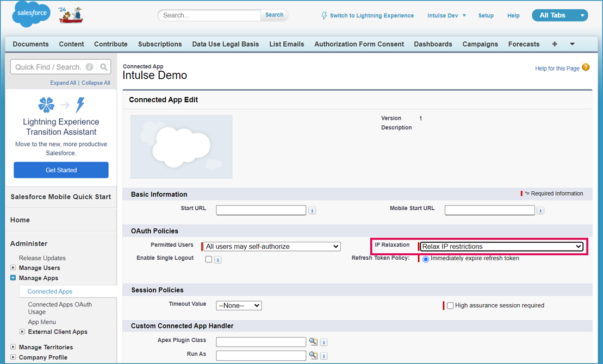Open the Help link in header
Image resolution: width=603 pixels, height=364 pixels.
[513, 15]
